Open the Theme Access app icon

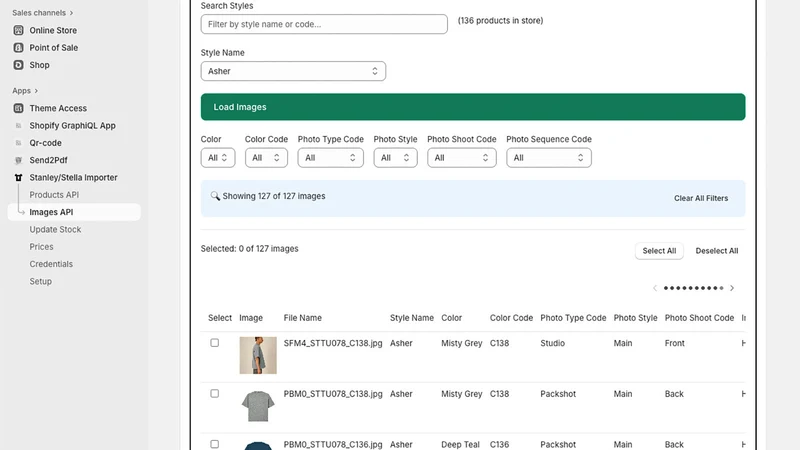[18, 108]
